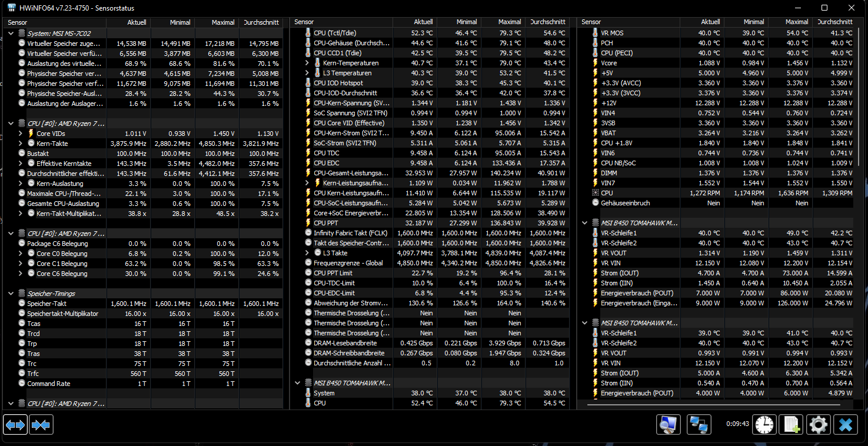Reset min/max values with the clock icon

click(x=765, y=424)
